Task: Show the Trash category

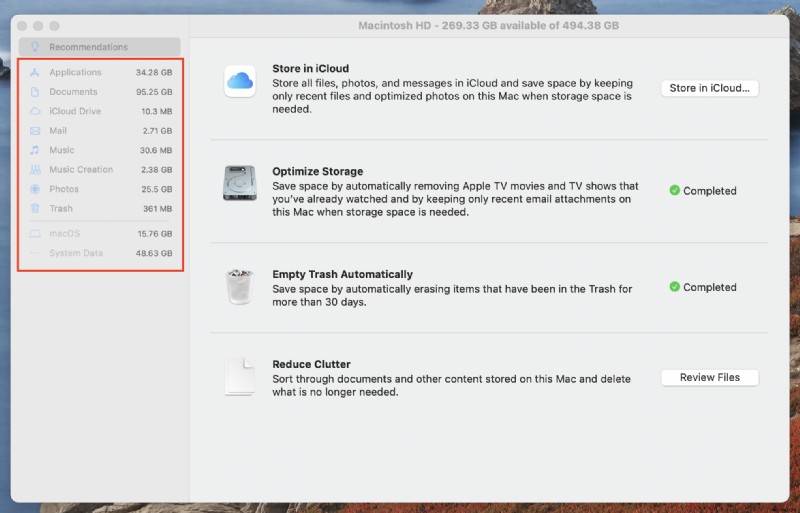Action: pyautogui.click(x=101, y=208)
